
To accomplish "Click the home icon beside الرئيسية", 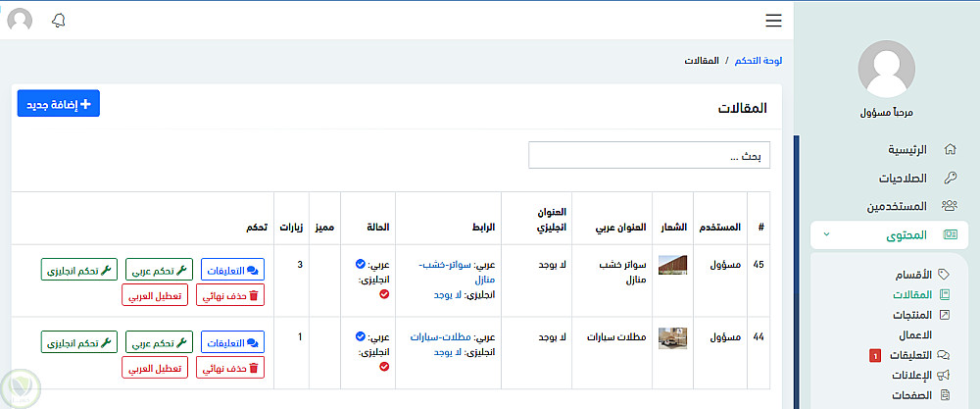I will 949,150.
